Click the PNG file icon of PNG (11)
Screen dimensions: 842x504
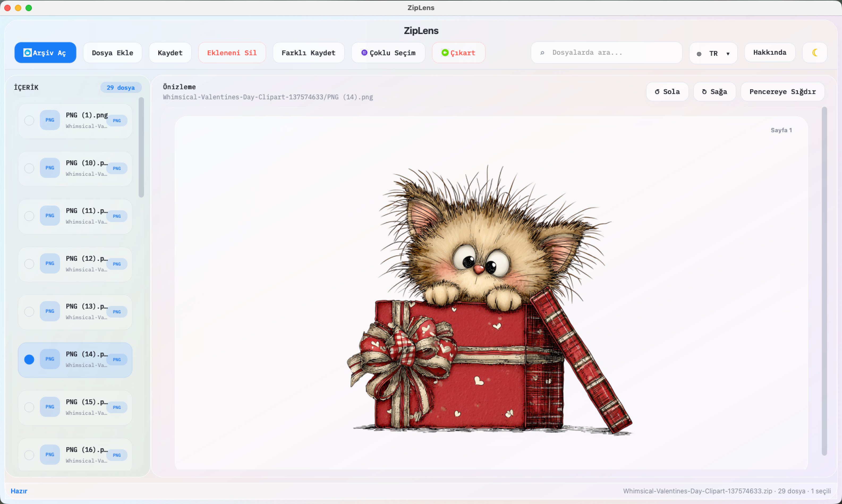tap(50, 216)
